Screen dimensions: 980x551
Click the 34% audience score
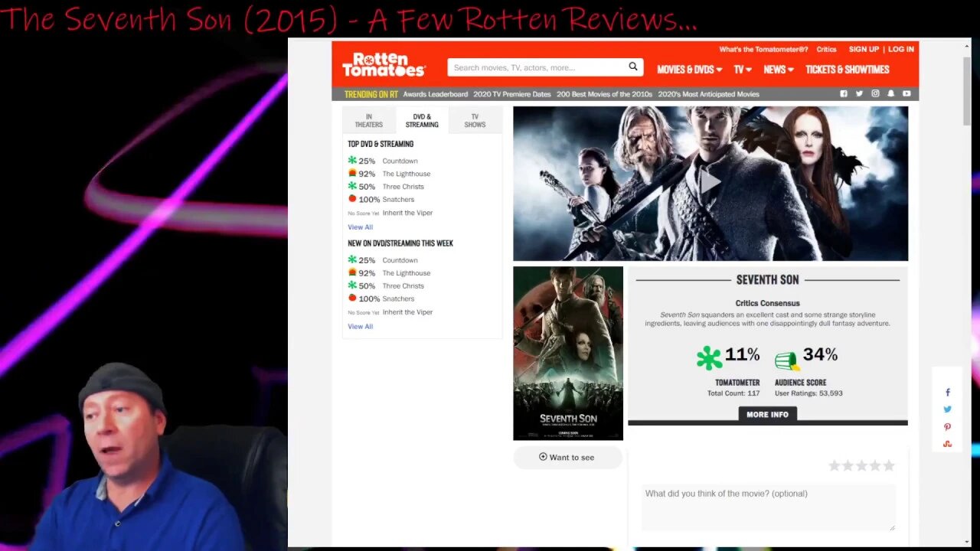coord(820,354)
